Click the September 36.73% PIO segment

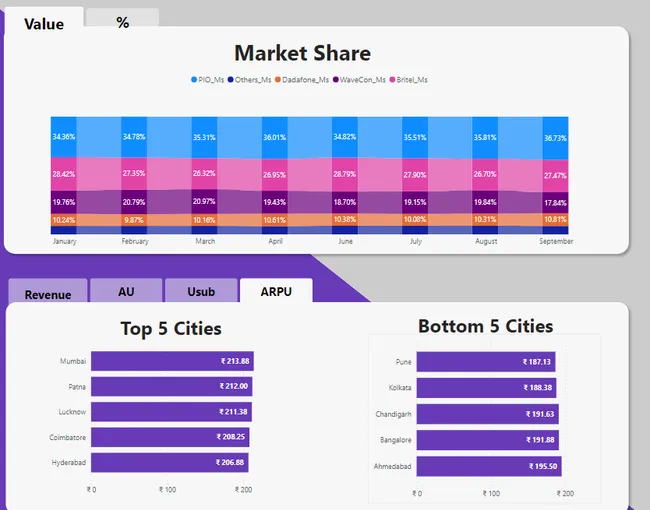(x=555, y=138)
